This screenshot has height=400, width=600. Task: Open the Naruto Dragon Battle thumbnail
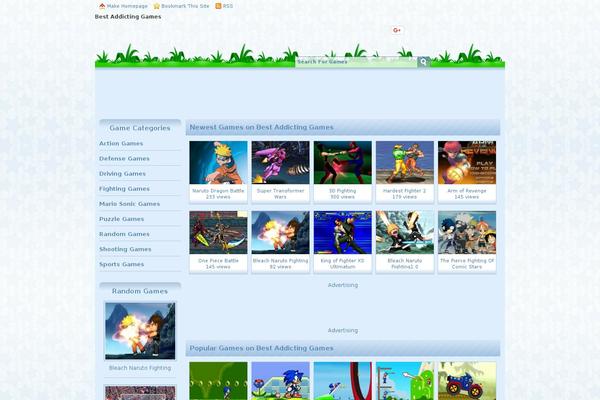coord(218,163)
